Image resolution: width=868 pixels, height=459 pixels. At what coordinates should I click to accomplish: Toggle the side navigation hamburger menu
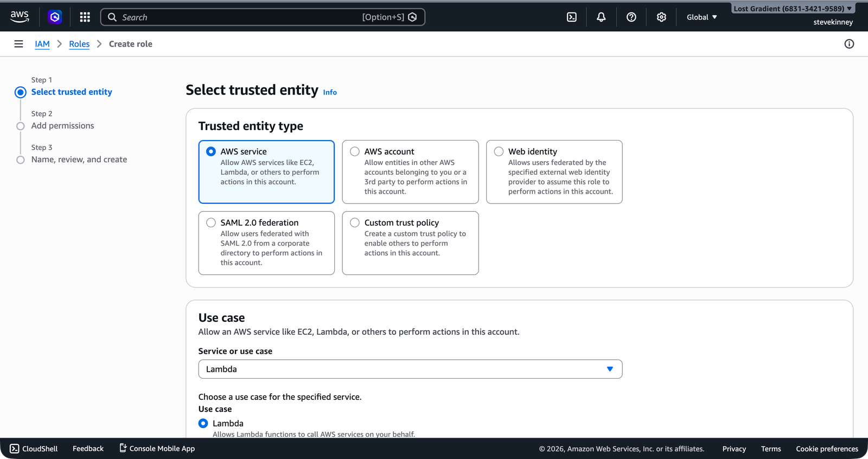[18, 44]
